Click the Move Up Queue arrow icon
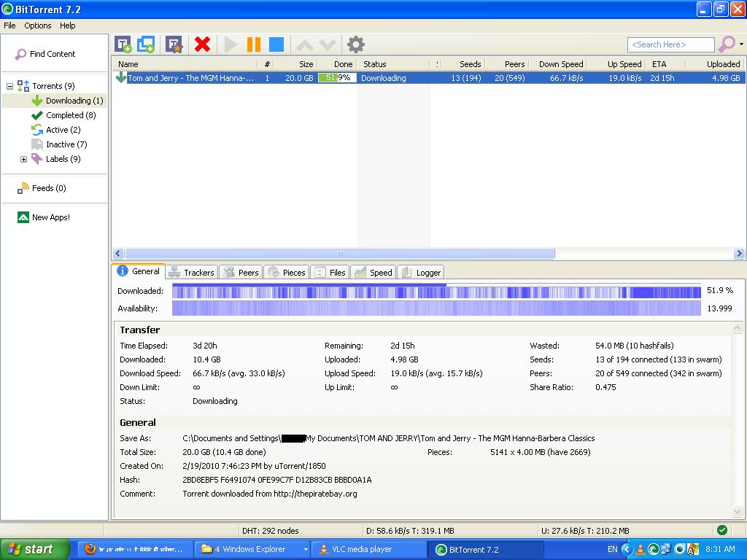 coord(305,45)
